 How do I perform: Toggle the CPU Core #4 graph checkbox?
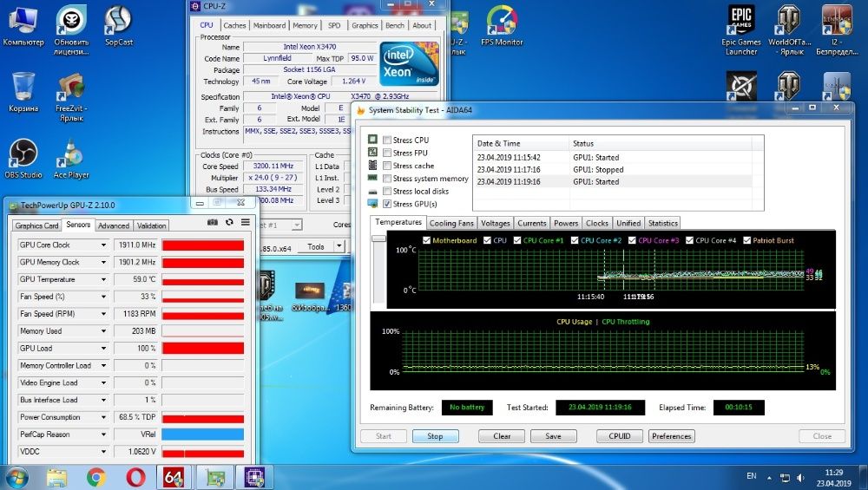(x=689, y=240)
